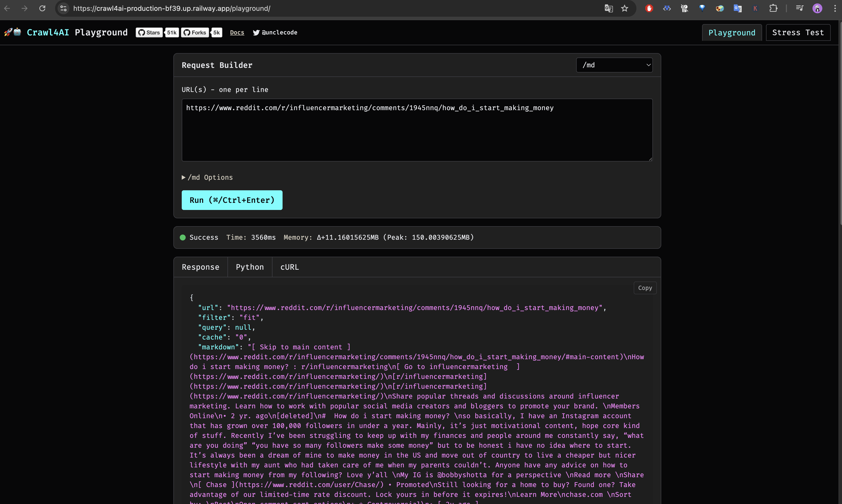Image resolution: width=842 pixels, height=504 pixels.
Task: Select the cURL tab
Action: (x=289, y=267)
